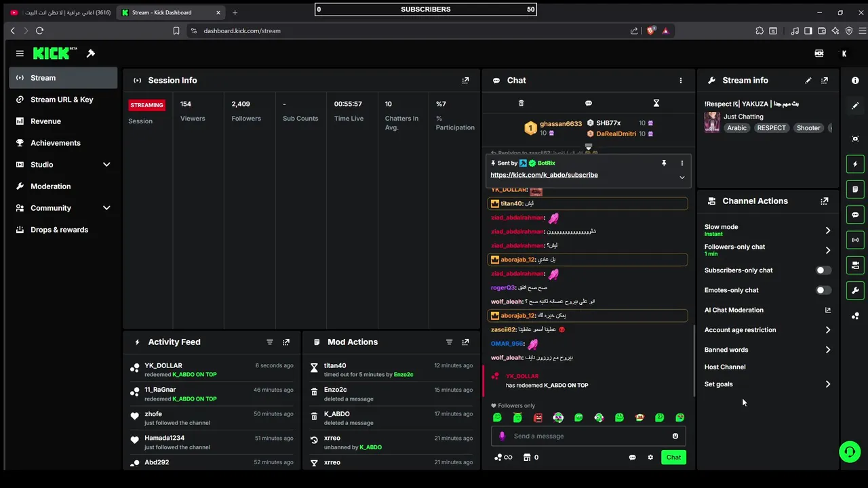Pop out the Channel Actions panel
Screen dimensions: 868x488
[825, 201]
